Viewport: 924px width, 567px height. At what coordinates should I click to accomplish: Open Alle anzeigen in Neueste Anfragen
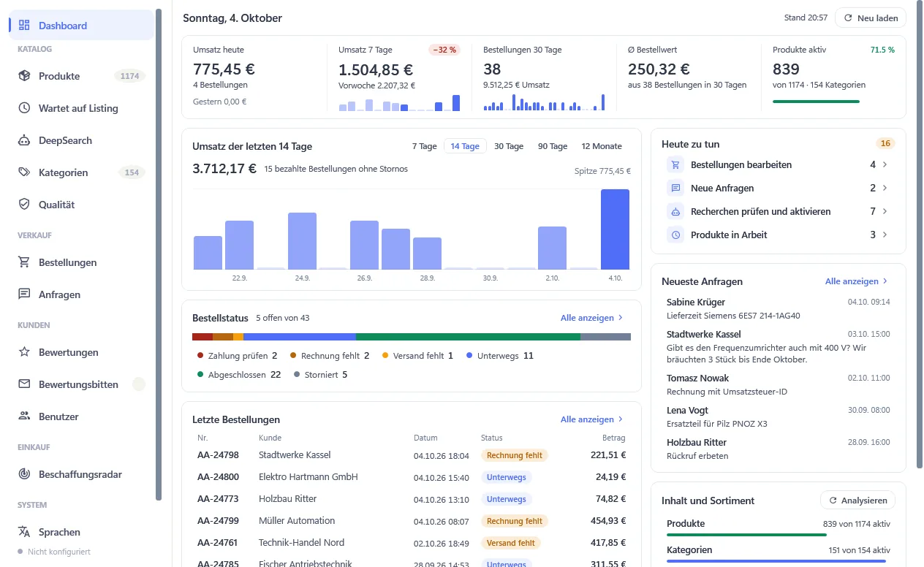(x=857, y=281)
